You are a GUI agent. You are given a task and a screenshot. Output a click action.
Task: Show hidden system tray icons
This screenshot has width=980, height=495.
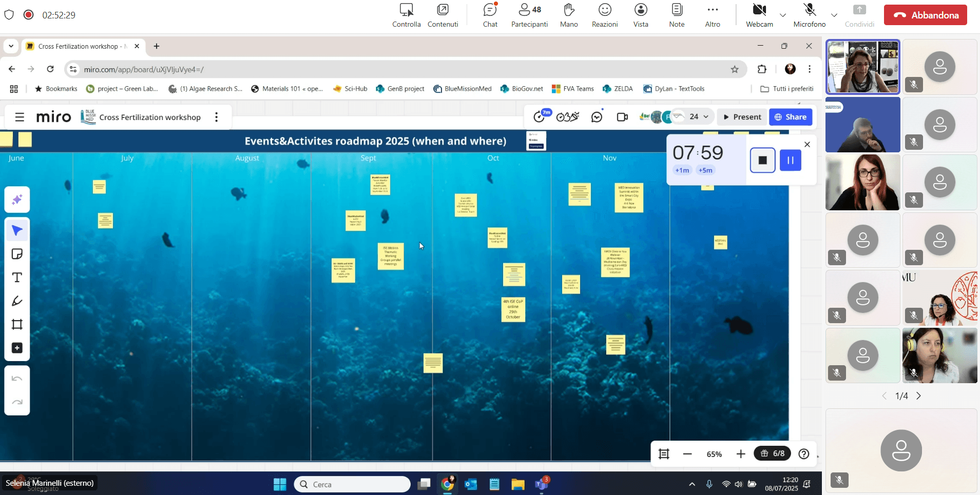pyautogui.click(x=692, y=484)
